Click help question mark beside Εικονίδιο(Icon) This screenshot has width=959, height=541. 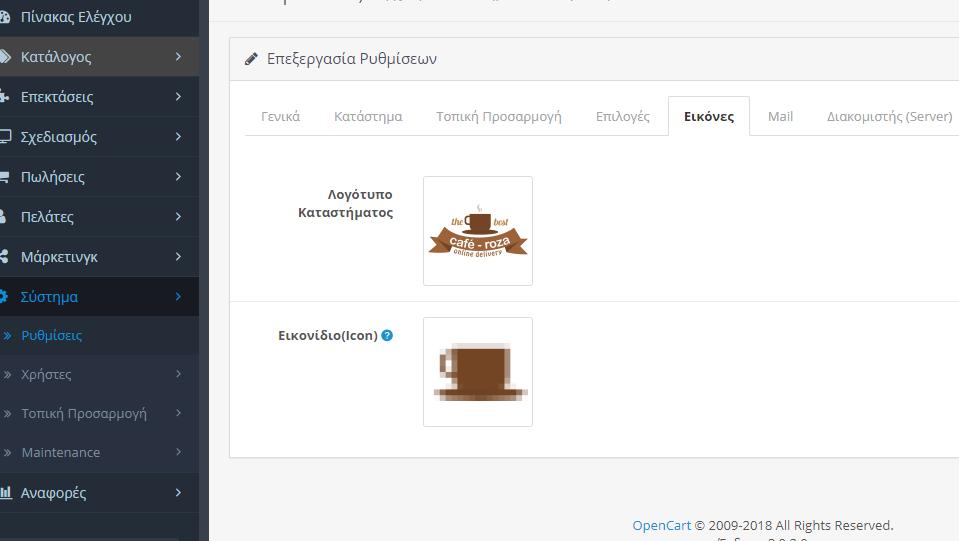tap(387, 336)
